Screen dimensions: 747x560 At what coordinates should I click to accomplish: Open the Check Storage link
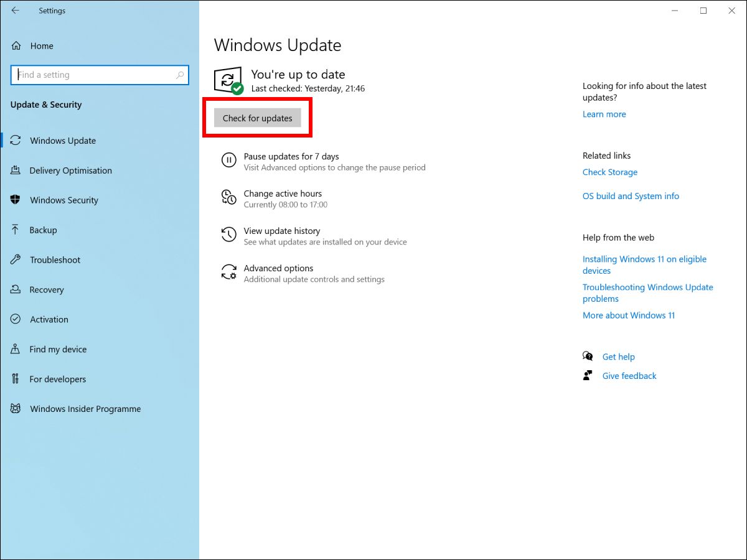[x=610, y=172]
